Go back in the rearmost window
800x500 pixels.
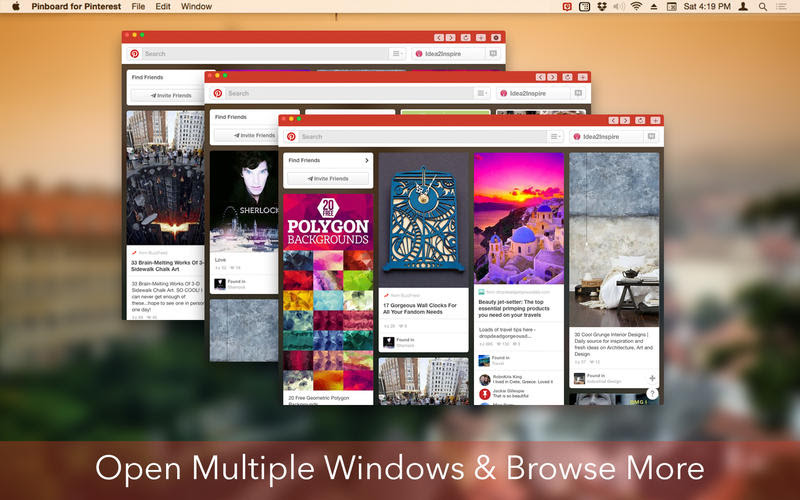[x=439, y=38]
